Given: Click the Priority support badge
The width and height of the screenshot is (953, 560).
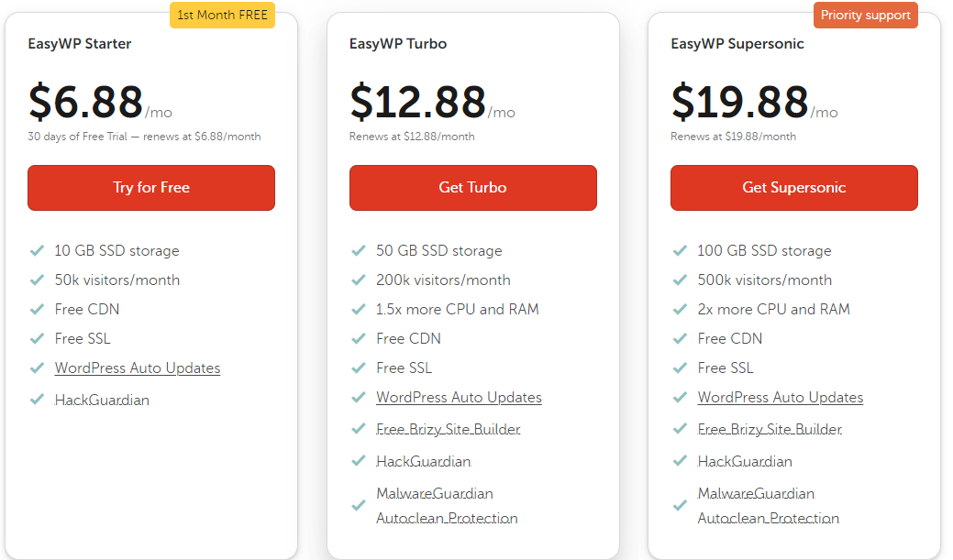Looking at the screenshot, I should 865,15.
